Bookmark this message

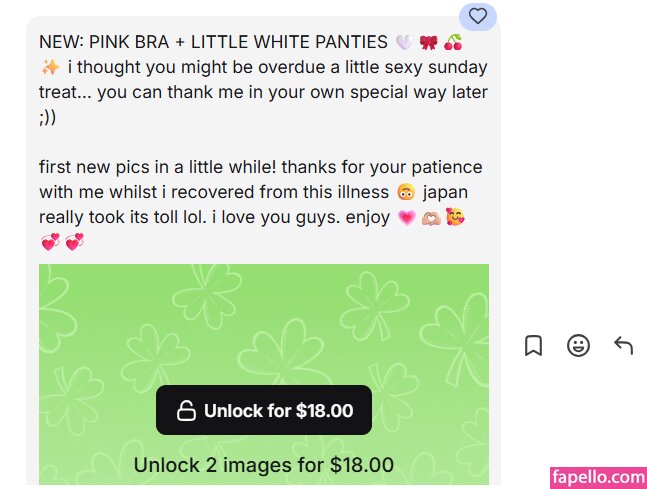pos(533,346)
